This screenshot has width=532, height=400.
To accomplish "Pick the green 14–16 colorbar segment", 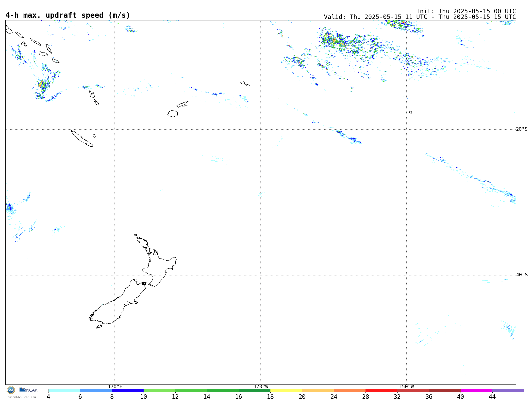I will [x=223, y=390].
